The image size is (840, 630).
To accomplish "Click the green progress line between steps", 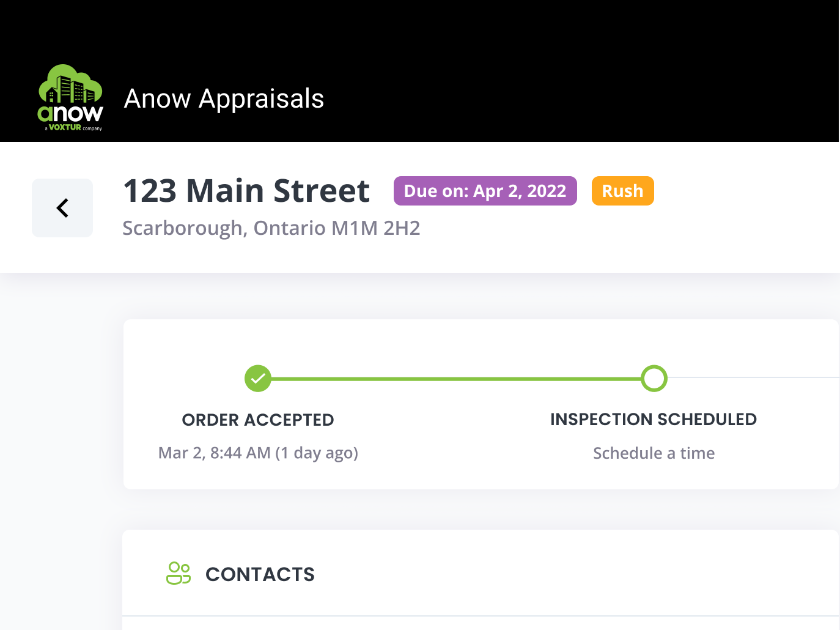I will click(456, 379).
